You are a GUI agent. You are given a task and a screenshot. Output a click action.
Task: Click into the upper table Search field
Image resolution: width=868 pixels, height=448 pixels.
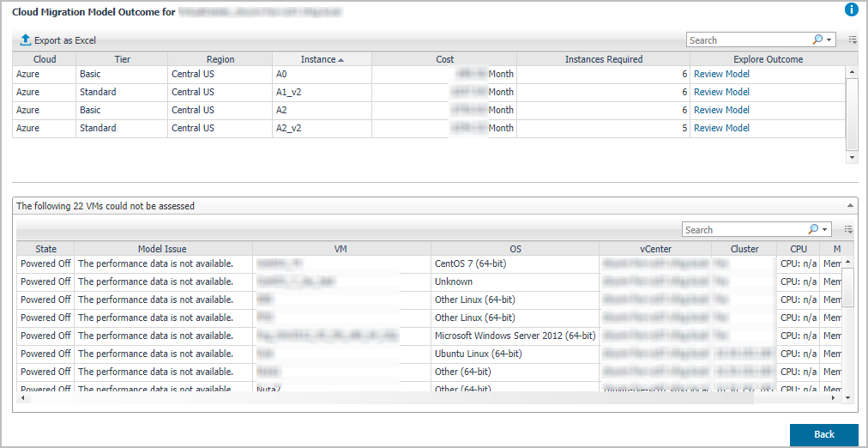(x=749, y=40)
